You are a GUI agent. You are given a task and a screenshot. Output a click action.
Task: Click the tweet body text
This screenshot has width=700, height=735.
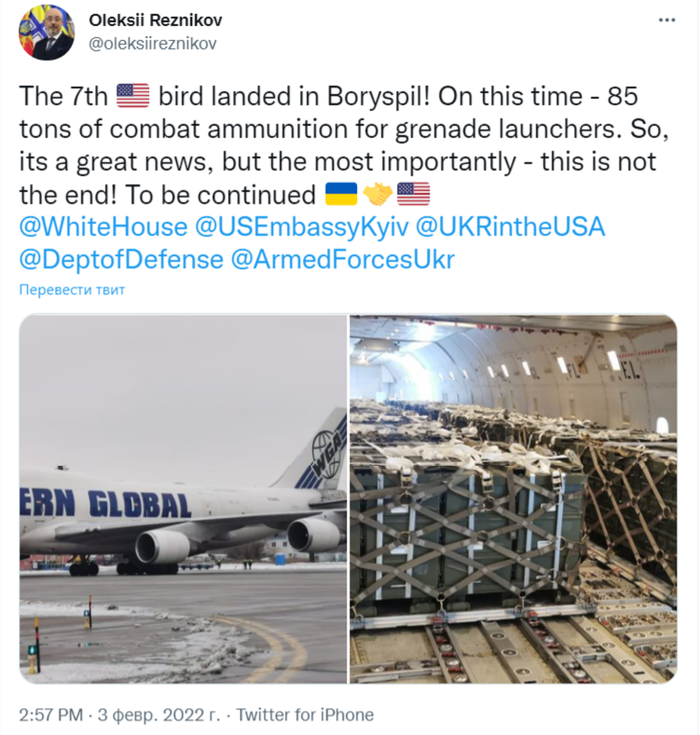click(344, 145)
